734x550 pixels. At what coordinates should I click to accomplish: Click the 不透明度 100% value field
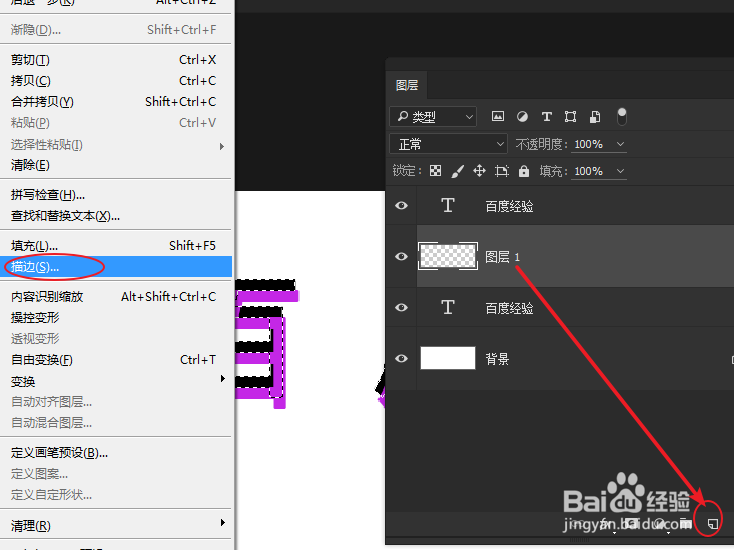point(588,144)
